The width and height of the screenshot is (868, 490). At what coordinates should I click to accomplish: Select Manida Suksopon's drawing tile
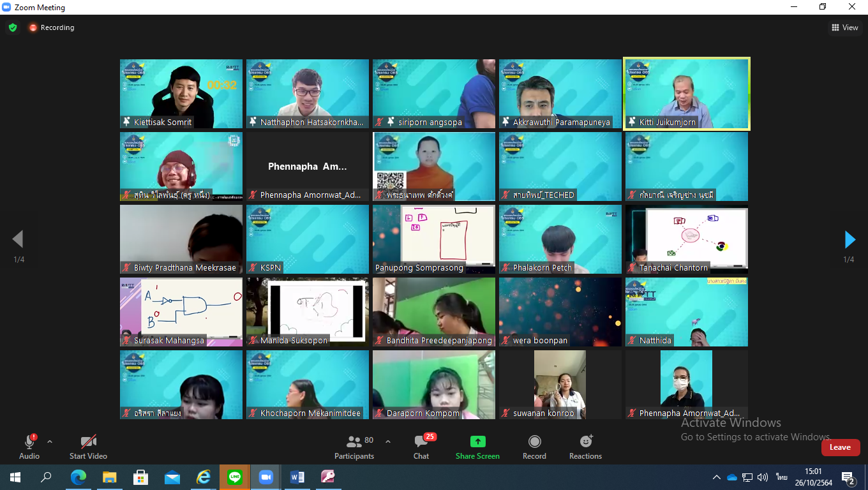[308, 312]
